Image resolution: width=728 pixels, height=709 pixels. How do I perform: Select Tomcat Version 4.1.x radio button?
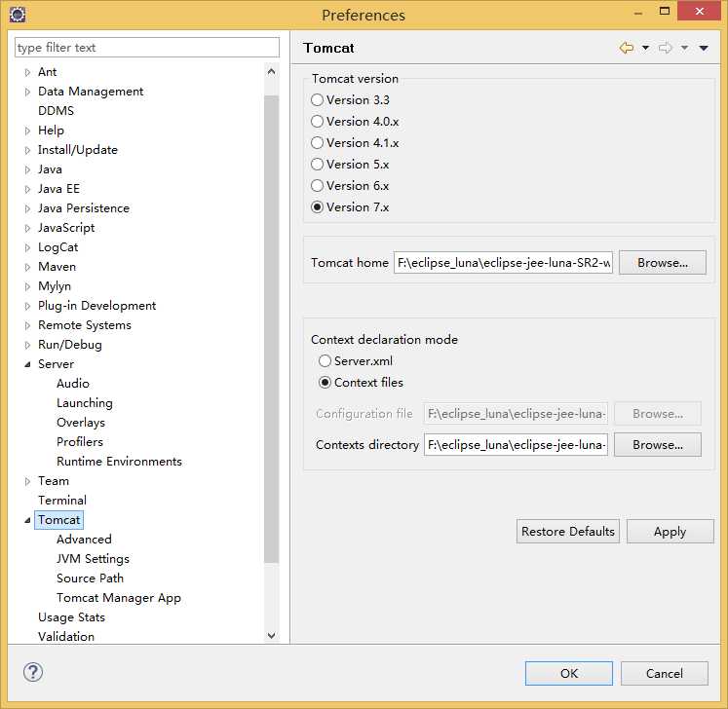click(317, 142)
